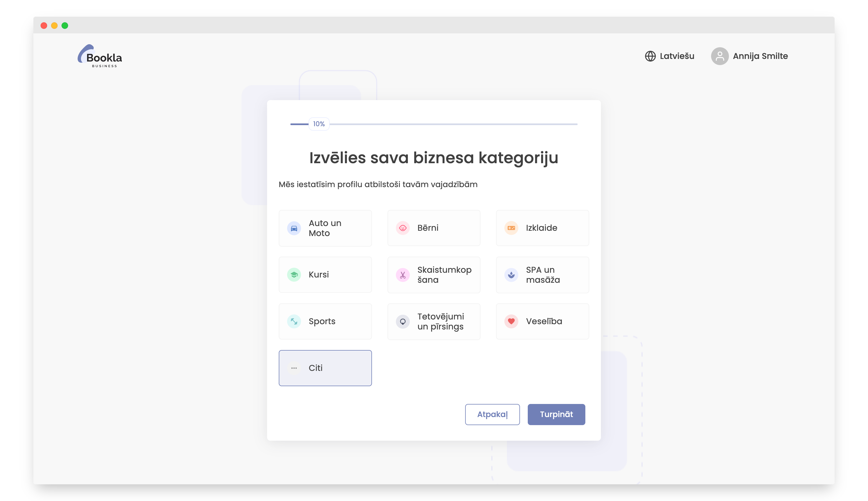Viewport: 868px width, 501px height.
Task: Click the Skaistumkopšana scissors icon
Action: [x=403, y=275]
